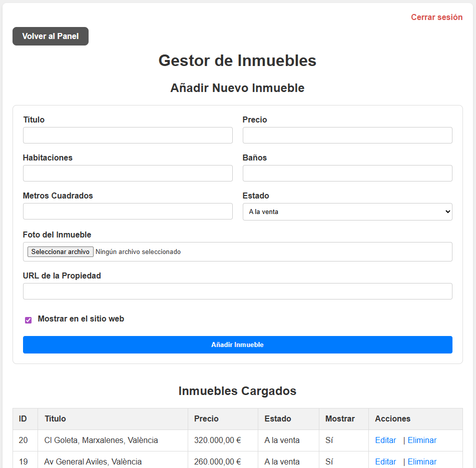476x468 pixels.
Task: Open the Estado dropdown
Action: pos(347,212)
